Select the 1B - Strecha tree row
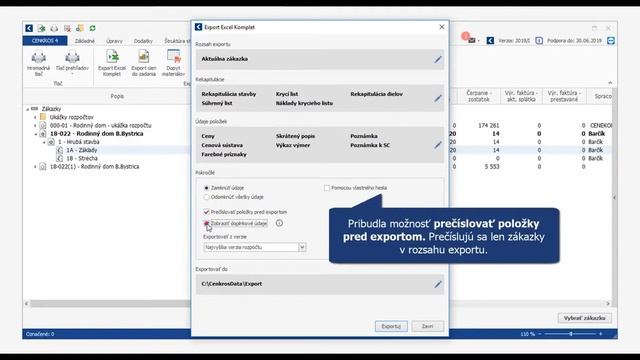Image resolution: width=640 pixels, height=360 pixels. (82, 158)
